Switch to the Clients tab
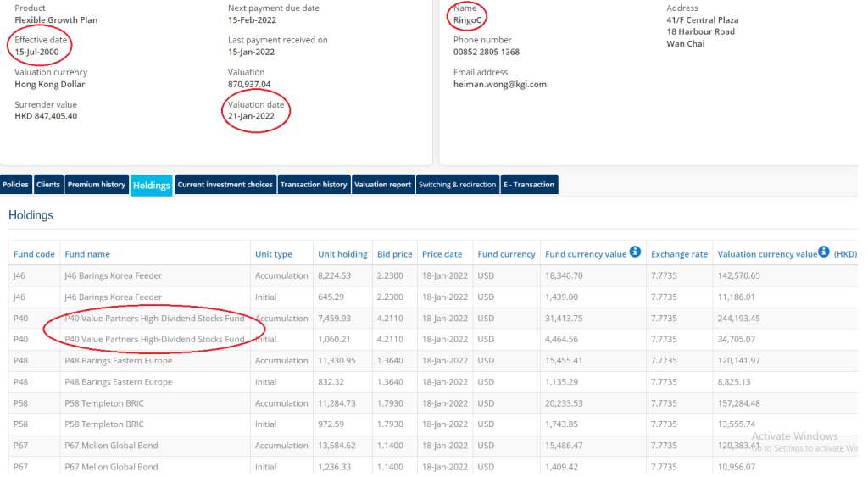Viewport: 868px width, 477px height. 48,185
